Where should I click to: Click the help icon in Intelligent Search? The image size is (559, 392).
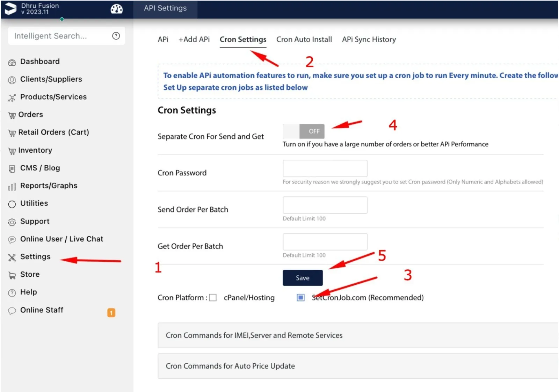(x=116, y=36)
